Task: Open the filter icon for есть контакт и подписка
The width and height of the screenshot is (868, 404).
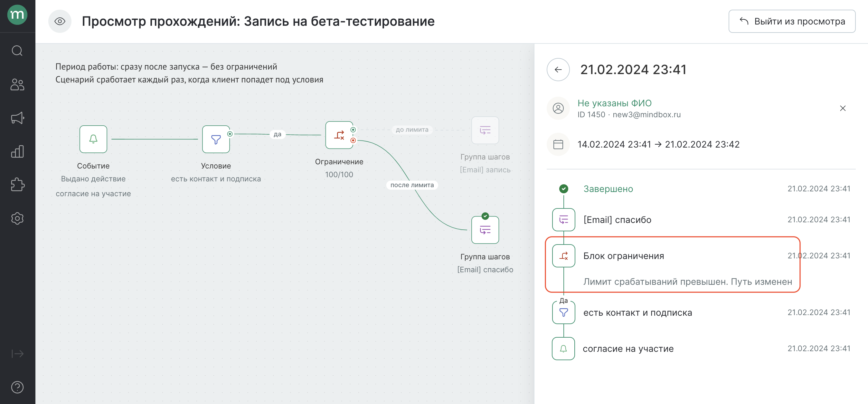Action: pyautogui.click(x=563, y=312)
